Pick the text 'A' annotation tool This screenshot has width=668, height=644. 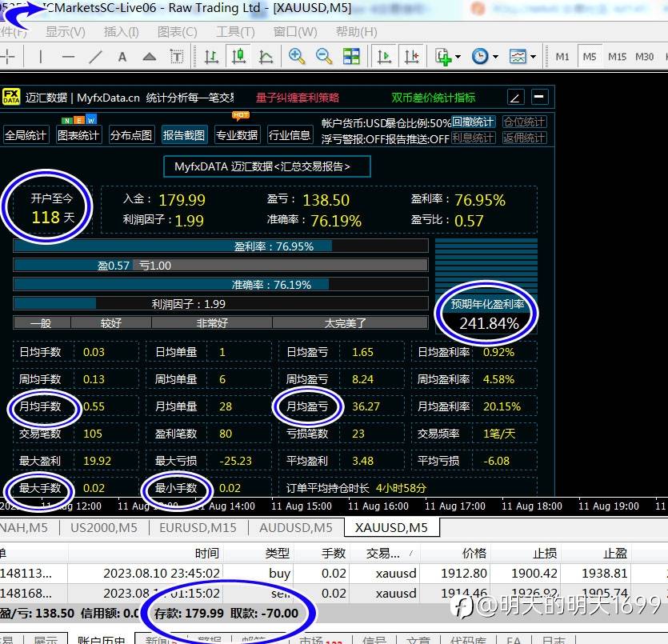(122, 57)
